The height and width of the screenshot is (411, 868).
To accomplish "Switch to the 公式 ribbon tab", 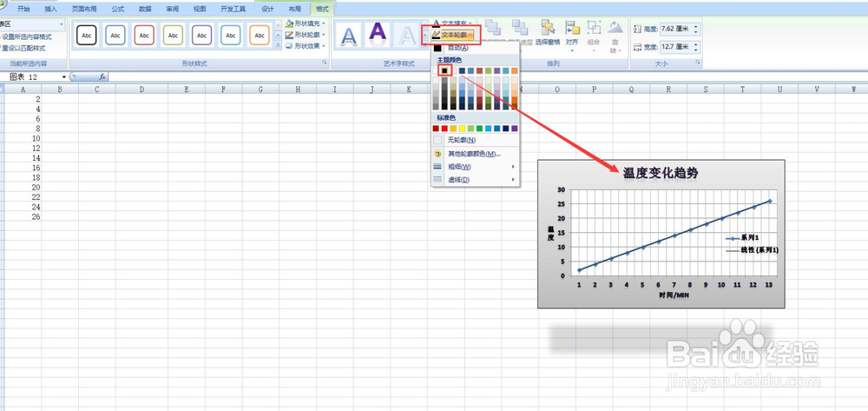I will (x=117, y=10).
